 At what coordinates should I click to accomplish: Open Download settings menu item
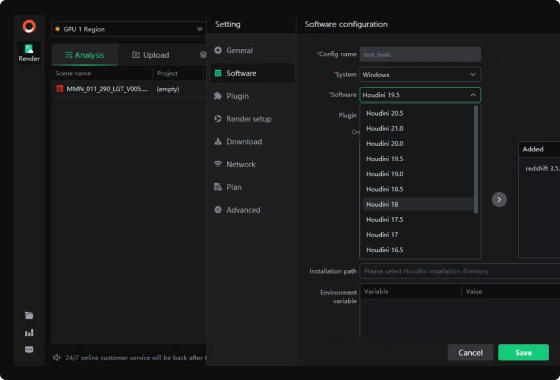[252, 141]
